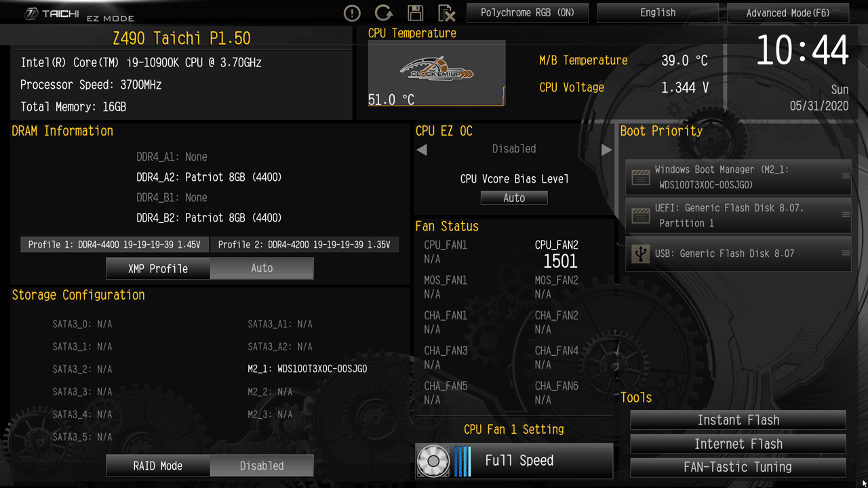Image resolution: width=868 pixels, height=488 pixels.
Task: Switch to Advanced Mode (F6)
Action: coord(787,13)
